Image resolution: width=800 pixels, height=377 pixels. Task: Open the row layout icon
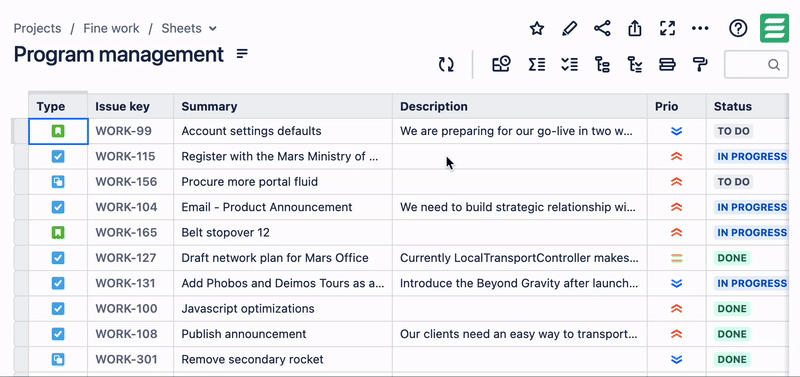pyautogui.click(x=667, y=64)
